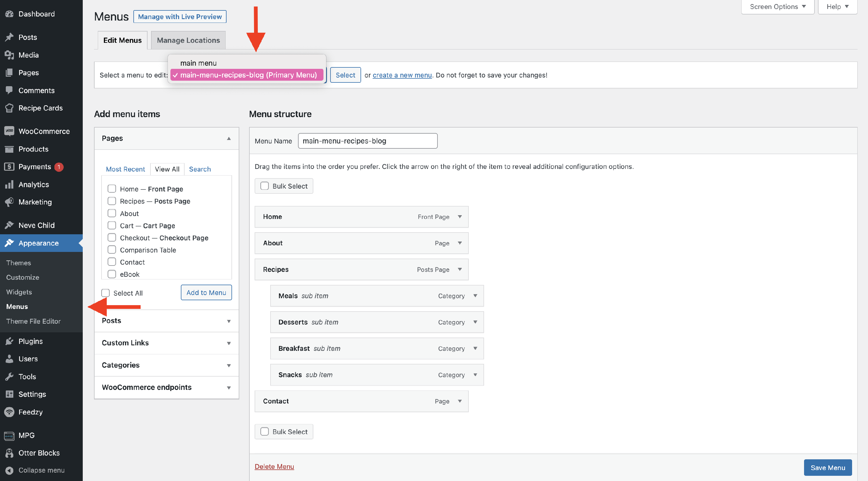Open Analytics via bar chart icon
The height and width of the screenshot is (481, 868).
[10, 184]
